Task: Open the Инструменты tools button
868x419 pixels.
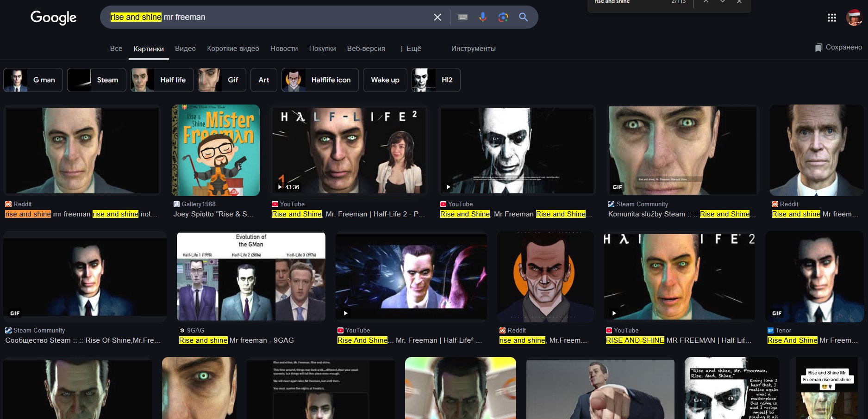Action: (473, 49)
